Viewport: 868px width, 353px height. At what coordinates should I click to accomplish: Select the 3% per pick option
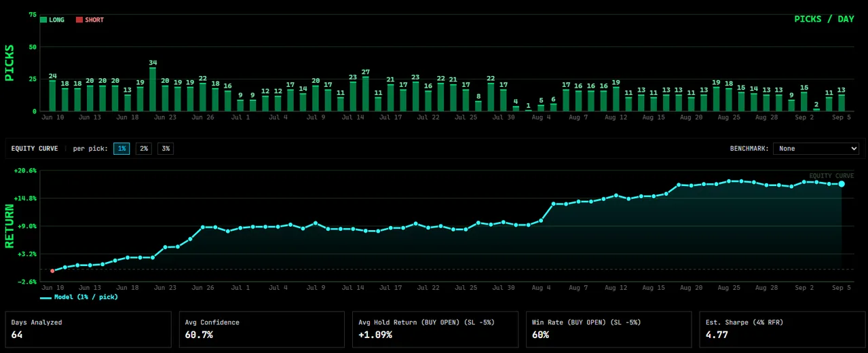165,148
